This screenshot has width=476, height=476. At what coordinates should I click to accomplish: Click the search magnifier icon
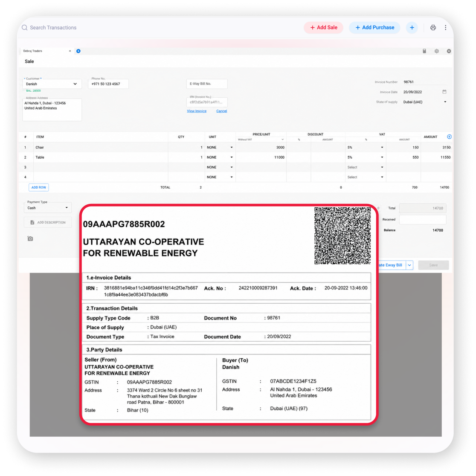[x=25, y=28]
